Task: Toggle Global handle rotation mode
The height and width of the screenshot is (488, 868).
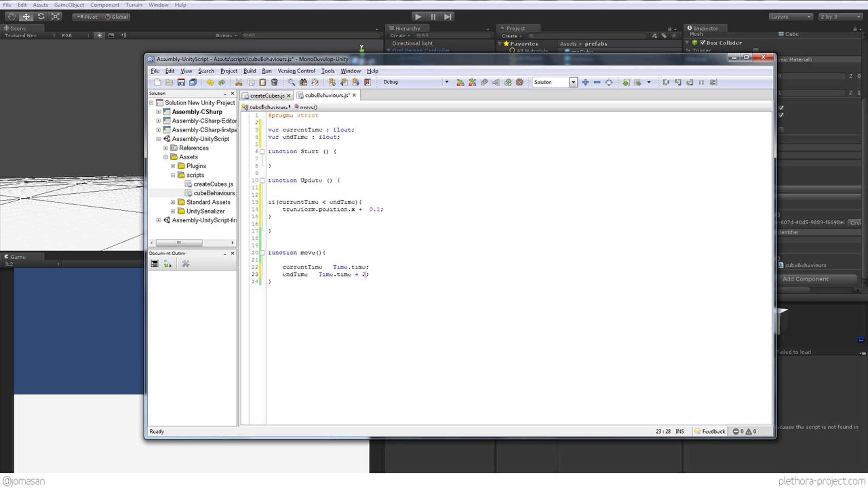Action: click(116, 17)
